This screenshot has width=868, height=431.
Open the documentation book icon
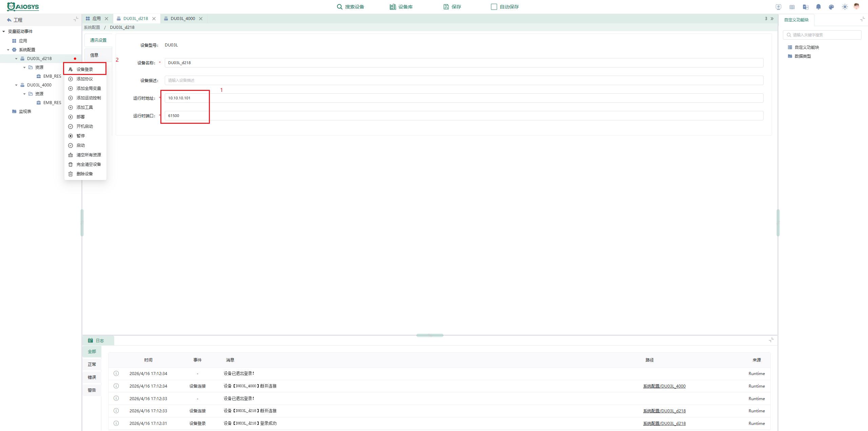click(x=792, y=7)
